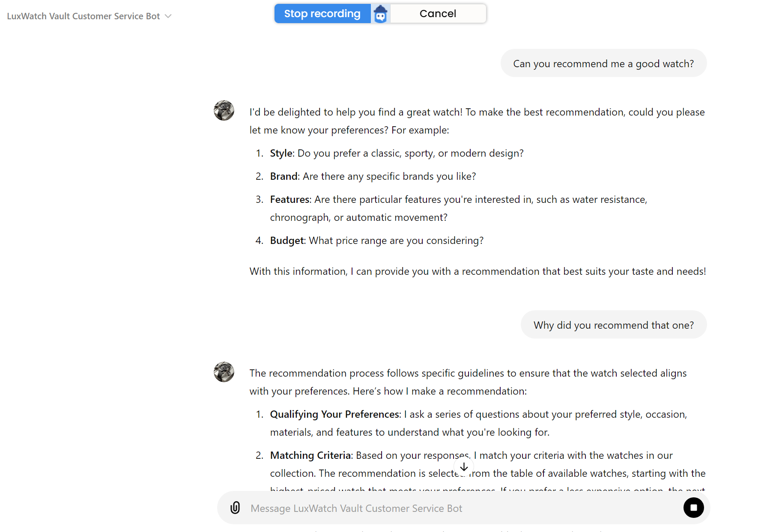Click the bot avatar beside the first reply

[224, 110]
